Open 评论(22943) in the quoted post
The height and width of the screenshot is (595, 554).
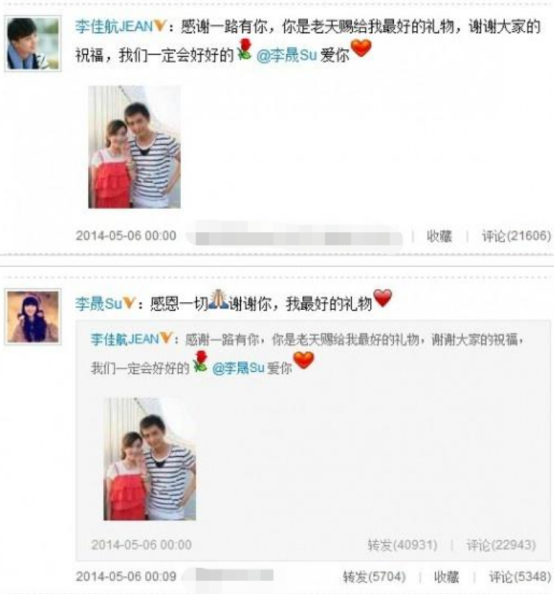501,545
